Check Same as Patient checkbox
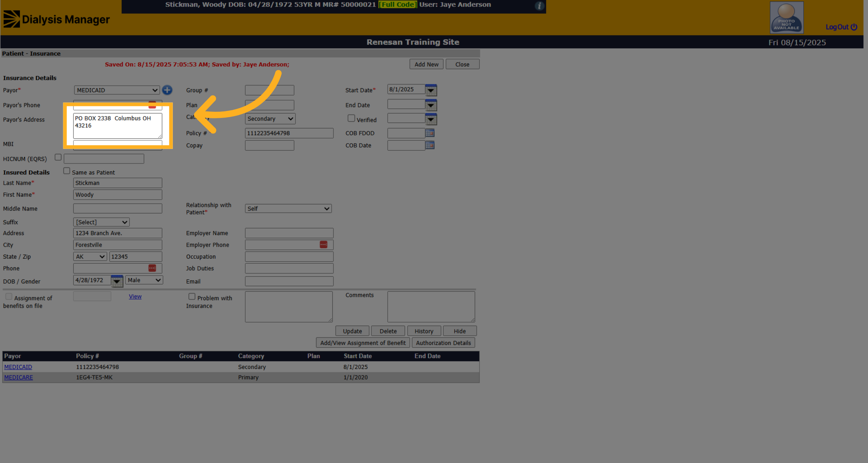 coord(67,171)
